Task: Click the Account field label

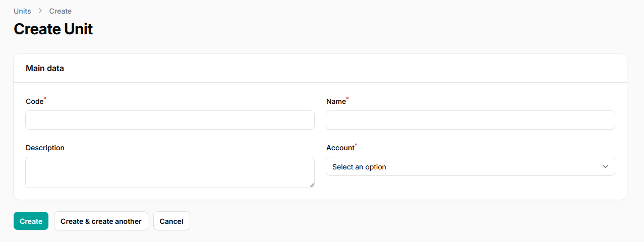Action: tap(340, 148)
